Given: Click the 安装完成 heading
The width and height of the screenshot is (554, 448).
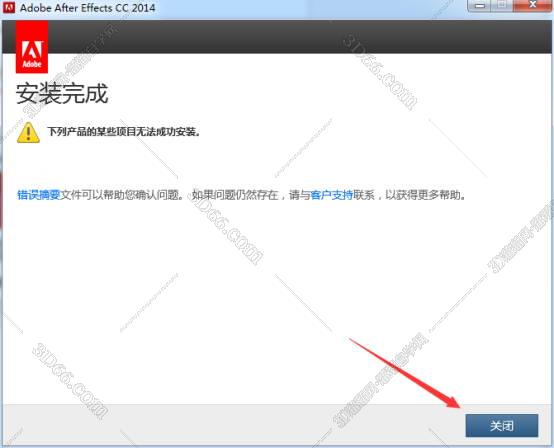Looking at the screenshot, I should [x=62, y=94].
